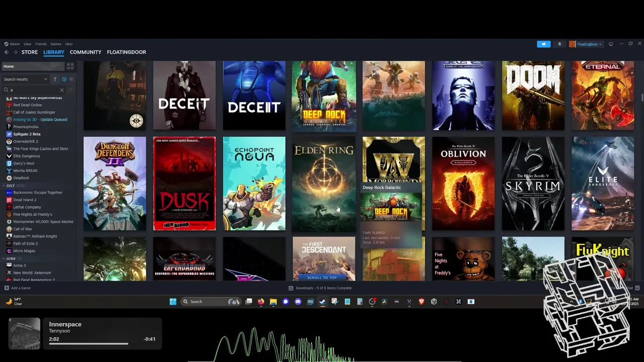
Task: Open the DUSK game cover
Action: [x=185, y=184]
